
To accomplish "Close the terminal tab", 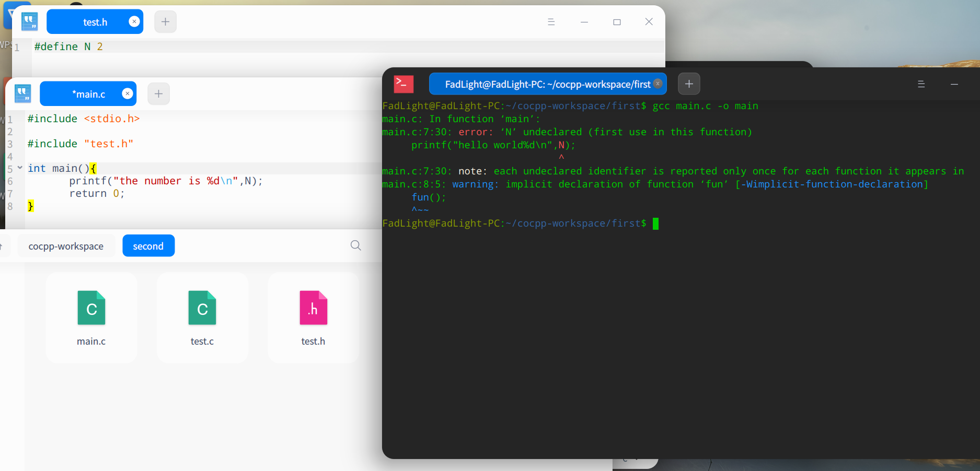I will pyautogui.click(x=658, y=84).
